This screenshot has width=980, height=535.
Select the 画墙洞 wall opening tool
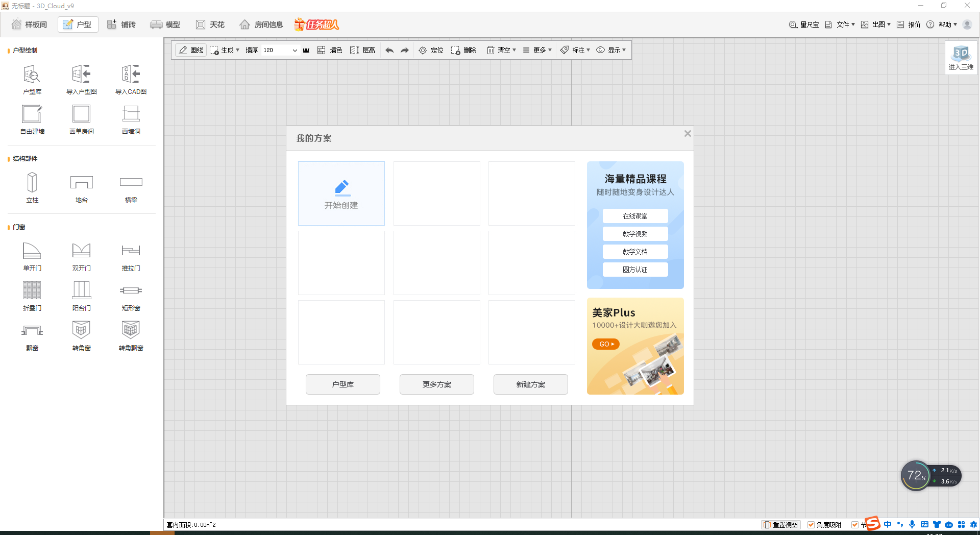click(x=131, y=119)
